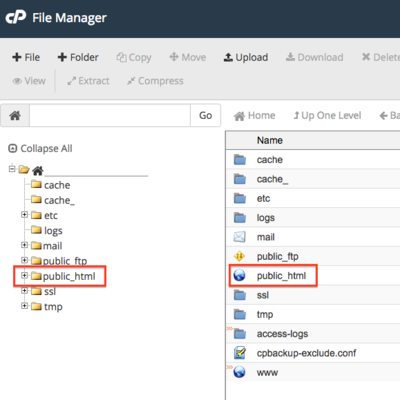400x400 pixels.
Task: Select the public_ftp arrows icon in list
Action: click(239, 256)
